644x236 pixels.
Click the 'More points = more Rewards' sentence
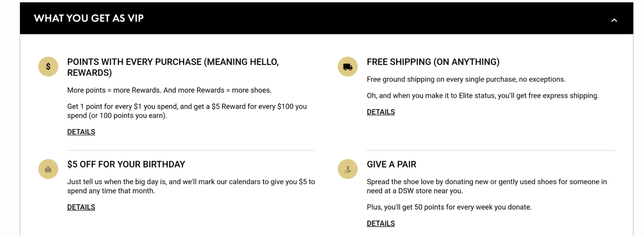169,90
